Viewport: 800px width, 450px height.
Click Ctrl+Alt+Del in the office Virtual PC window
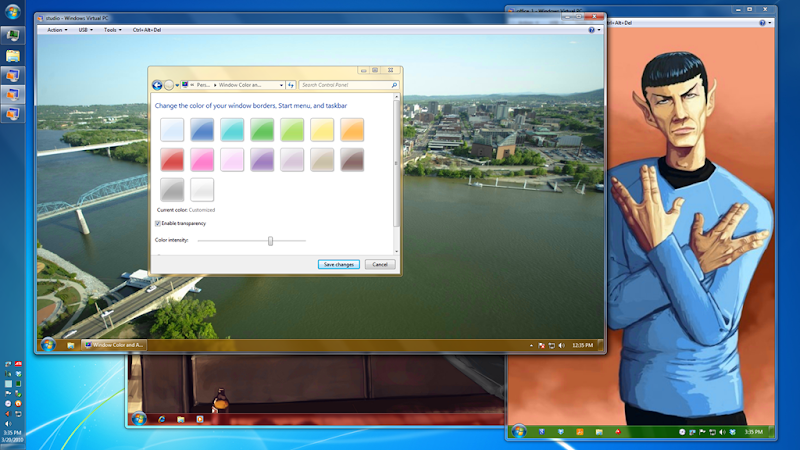[x=619, y=23]
